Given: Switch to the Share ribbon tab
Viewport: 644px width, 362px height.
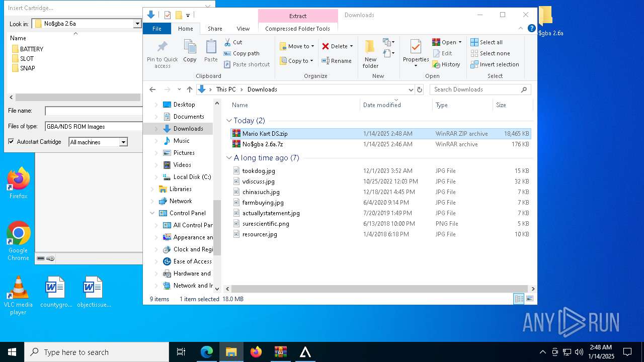Looking at the screenshot, I should click(x=215, y=29).
